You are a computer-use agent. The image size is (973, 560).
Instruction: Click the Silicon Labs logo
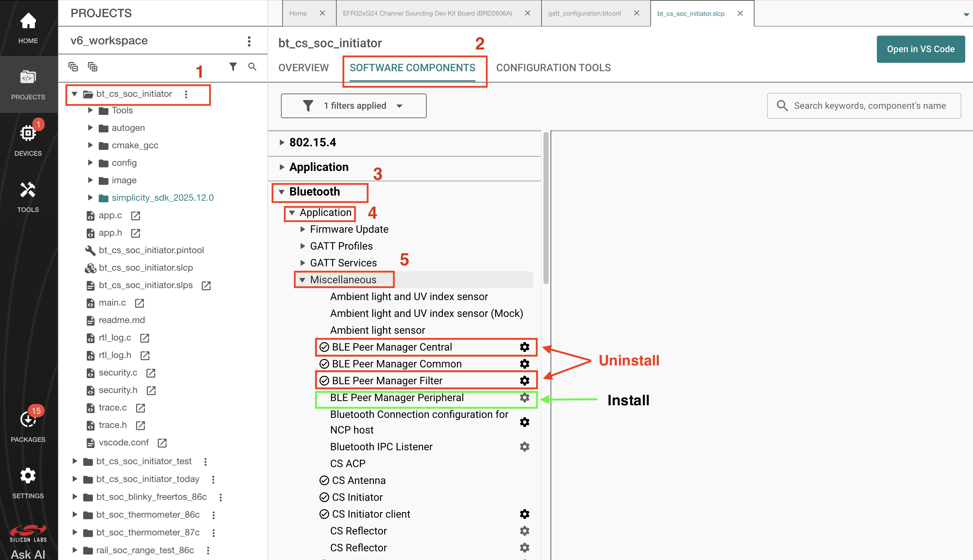(28, 533)
